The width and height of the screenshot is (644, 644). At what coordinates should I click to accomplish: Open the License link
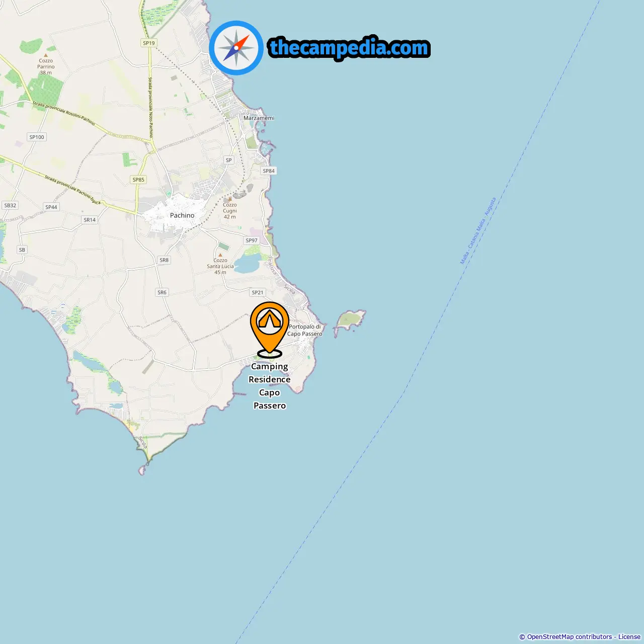(629, 637)
